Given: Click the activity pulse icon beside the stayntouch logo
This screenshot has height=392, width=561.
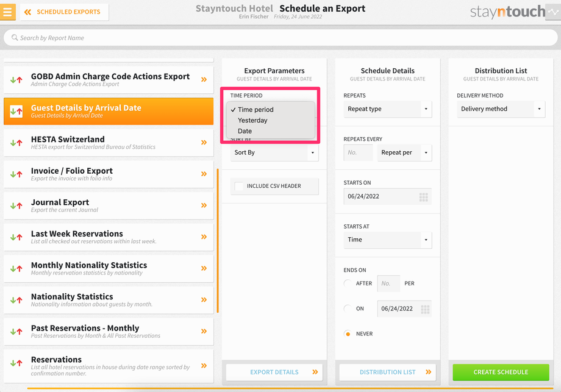Looking at the screenshot, I should 553,12.
